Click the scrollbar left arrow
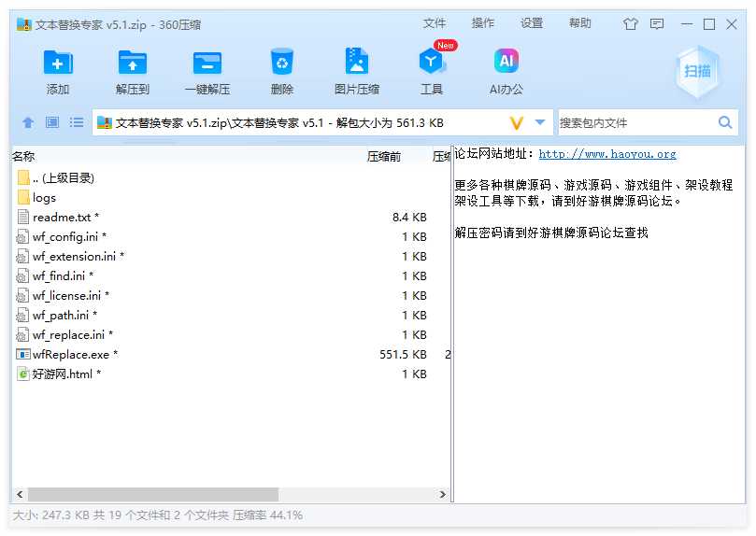The height and width of the screenshot is (536, 756). click(x=20, y=494)
